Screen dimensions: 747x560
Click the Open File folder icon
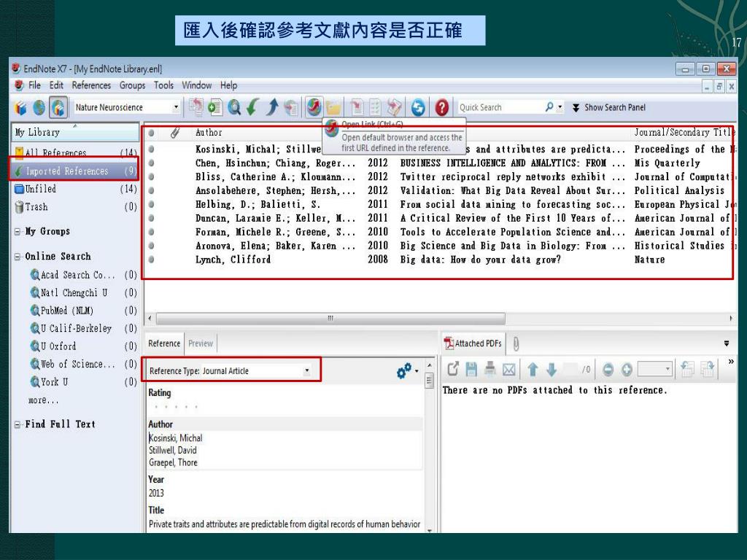tap(333, 107)
